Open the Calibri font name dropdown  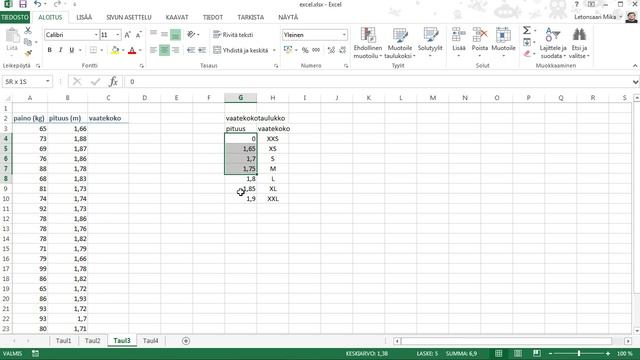(96, 35)
